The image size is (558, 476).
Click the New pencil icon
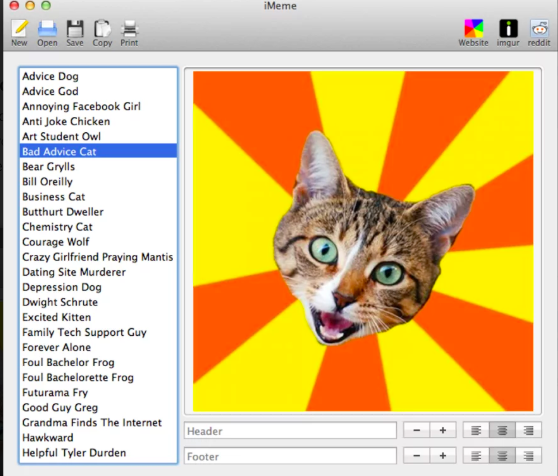click(19, 29)
